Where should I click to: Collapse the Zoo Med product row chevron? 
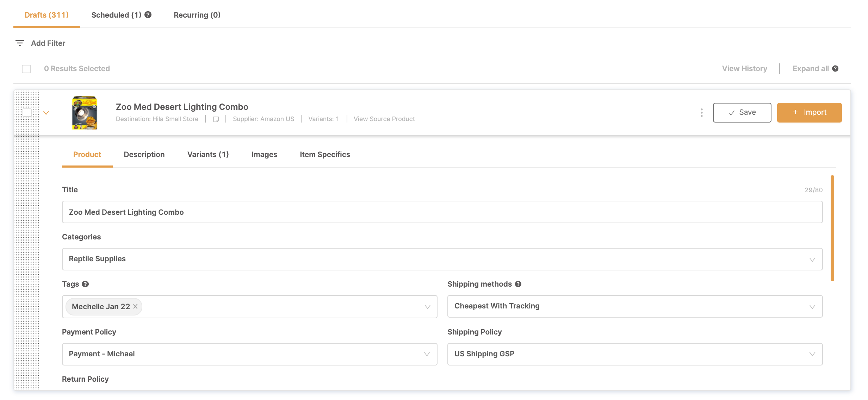(x=46, y=113)
